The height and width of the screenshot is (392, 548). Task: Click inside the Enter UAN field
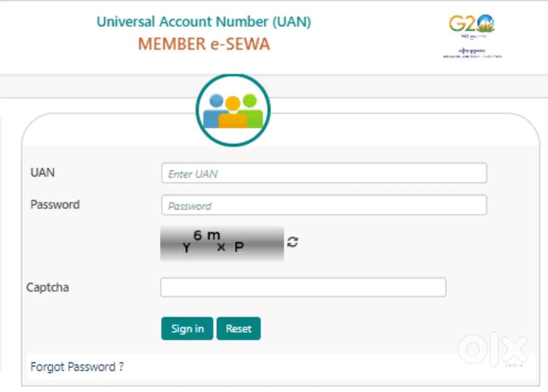(323, 173)
